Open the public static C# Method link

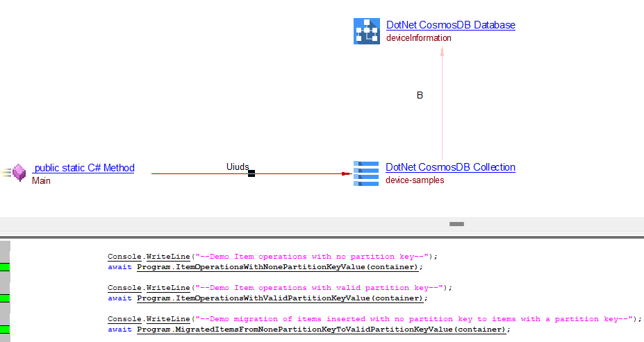point(84,168)
